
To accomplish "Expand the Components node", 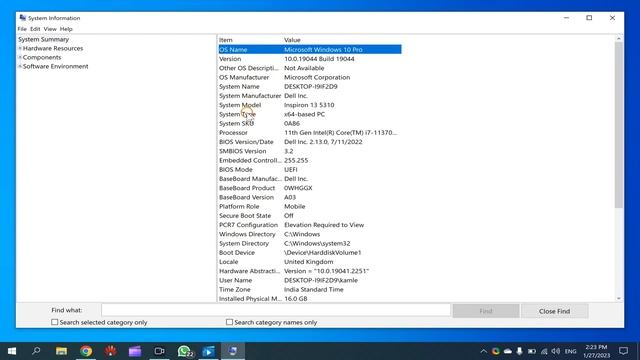I will (20, 57).
